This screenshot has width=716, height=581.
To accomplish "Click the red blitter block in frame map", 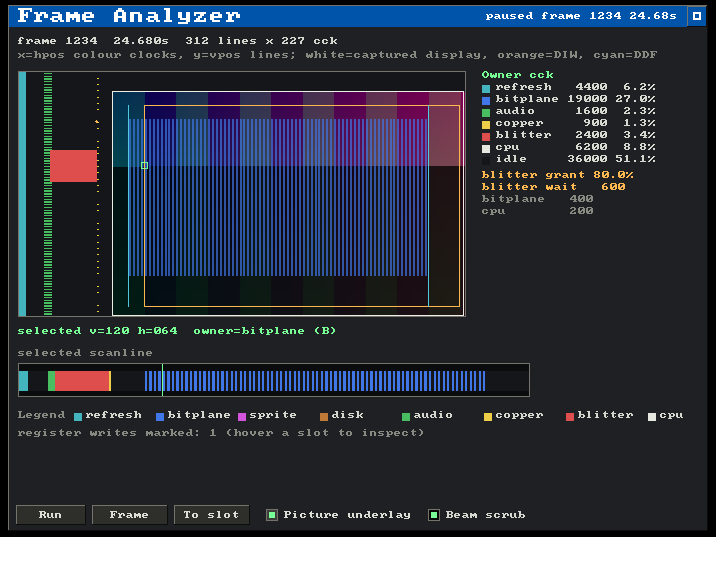I will (74, 166).
